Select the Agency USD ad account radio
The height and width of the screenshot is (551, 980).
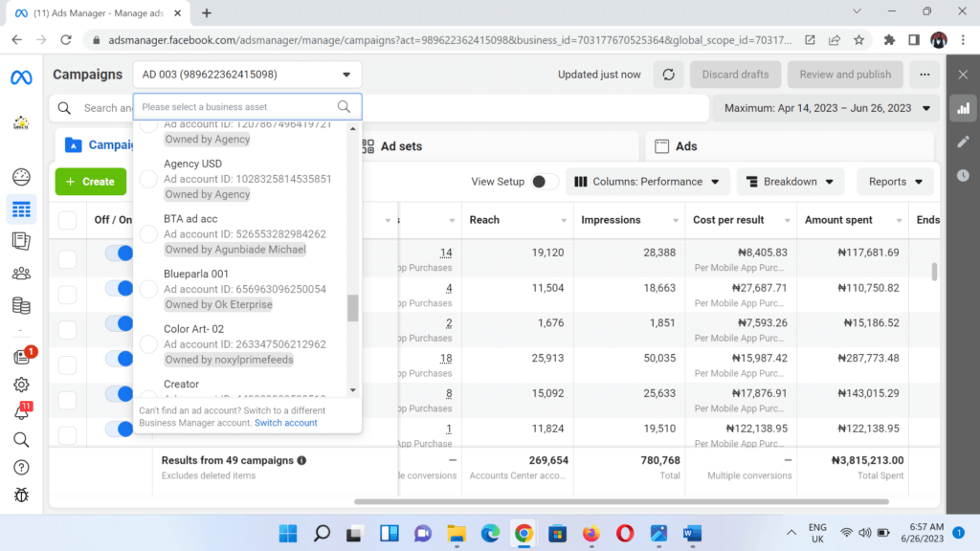tap(148, 179)
